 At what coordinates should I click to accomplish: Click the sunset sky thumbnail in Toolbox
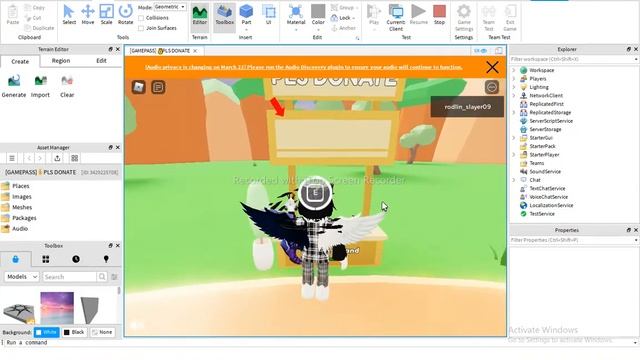click(57, 308)
